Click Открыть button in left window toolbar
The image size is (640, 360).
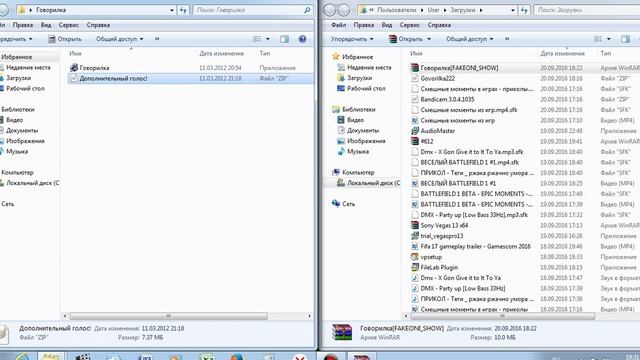pyautogui.click(x=65, y=39)
